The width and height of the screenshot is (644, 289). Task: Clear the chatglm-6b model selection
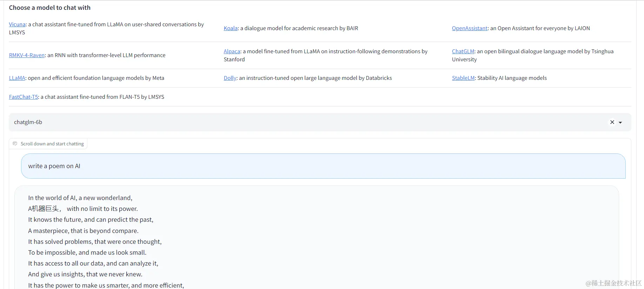click(x=612, y=122)
